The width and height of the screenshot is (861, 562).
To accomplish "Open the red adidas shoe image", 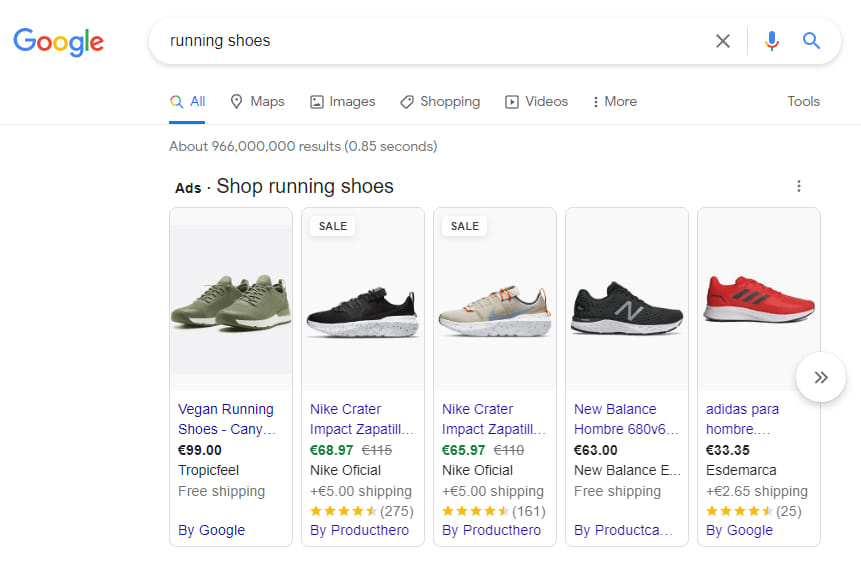I will [759, 299].
